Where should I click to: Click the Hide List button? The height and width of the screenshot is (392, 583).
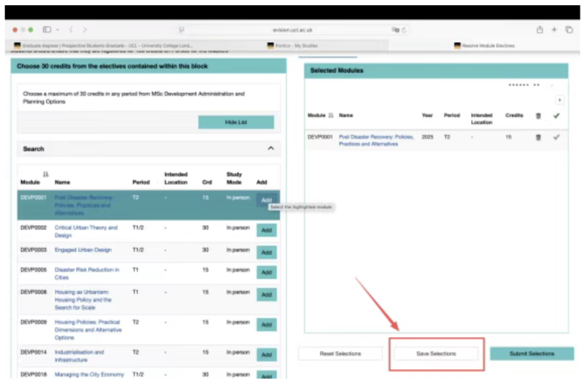point(235,122)
